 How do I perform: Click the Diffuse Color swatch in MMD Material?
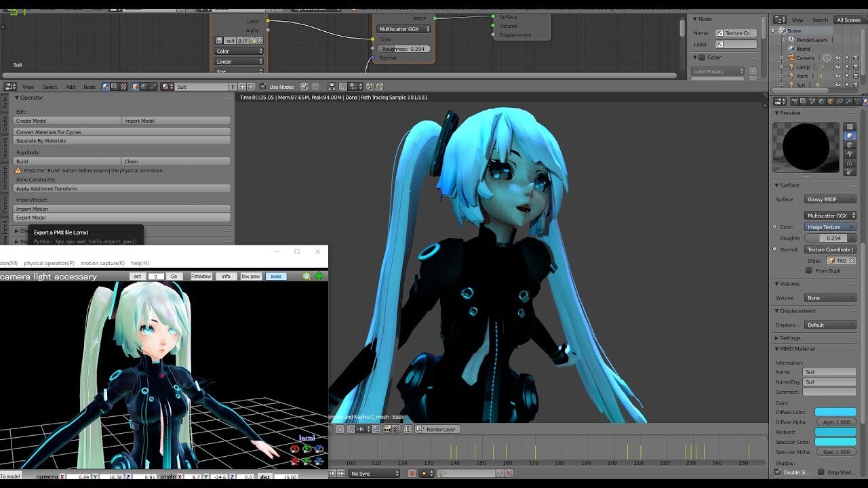pyautogui.click(x=835, y=412)
